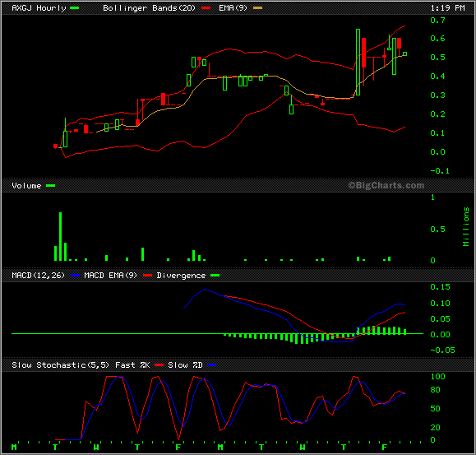Click the green AXGJ Hourly legend swatch
476x455 pixels.
click(74, 8)
